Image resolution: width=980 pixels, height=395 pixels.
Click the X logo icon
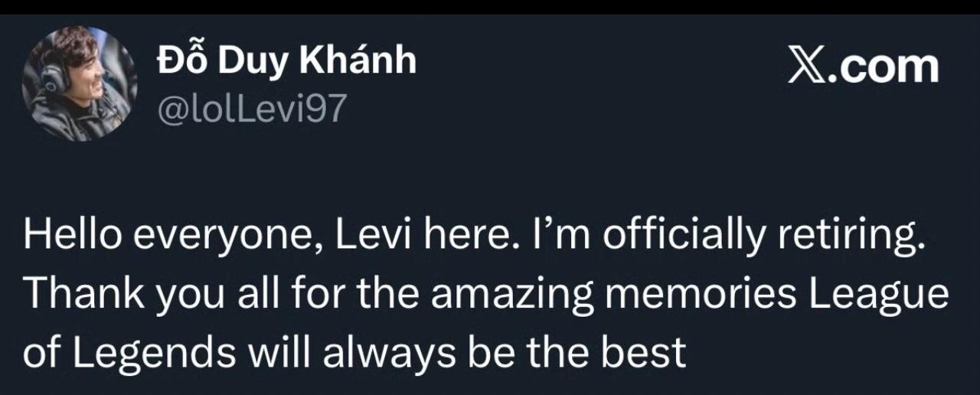point(811,67)
